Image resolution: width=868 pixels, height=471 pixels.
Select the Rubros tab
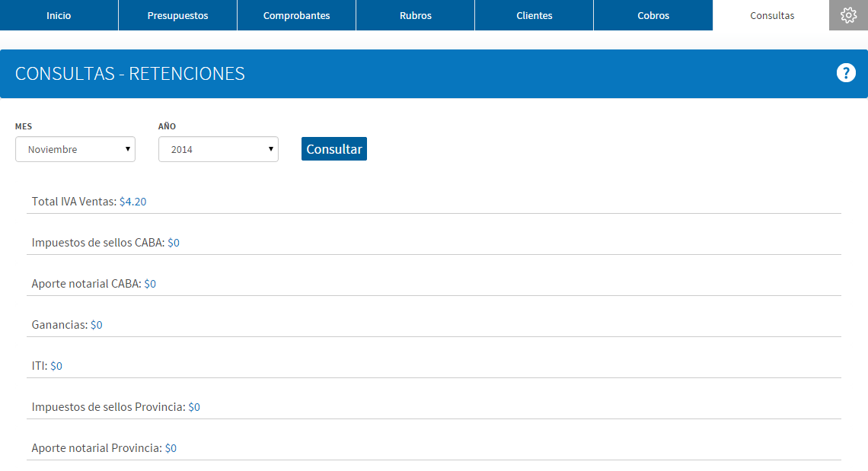[x=415, y=15]
